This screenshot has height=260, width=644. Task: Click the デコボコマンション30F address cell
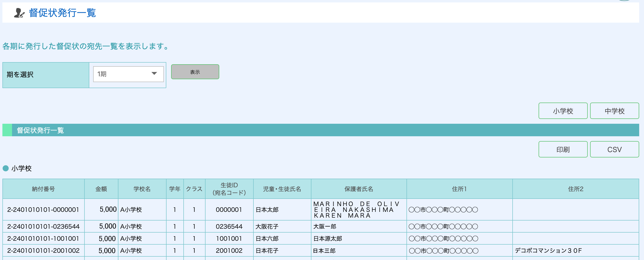click(548, 251)
